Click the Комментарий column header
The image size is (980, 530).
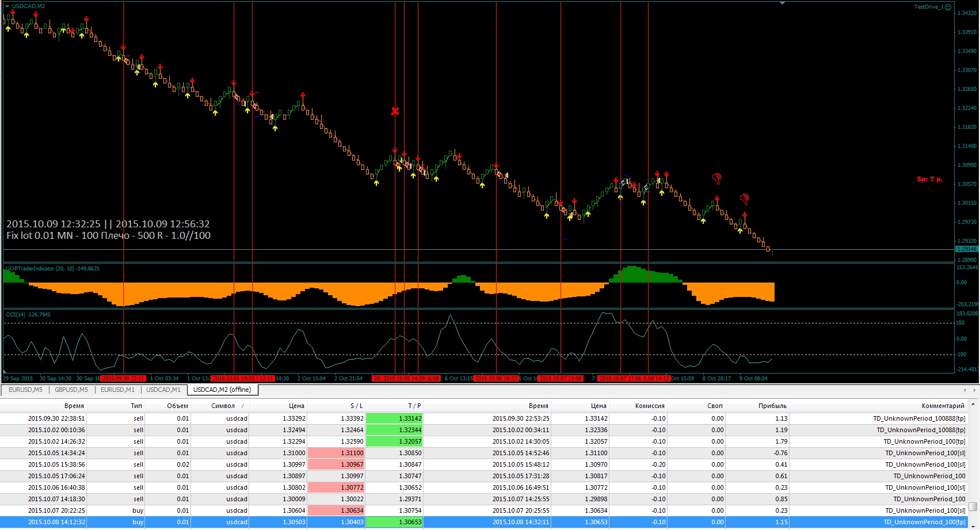coord(942,406)
